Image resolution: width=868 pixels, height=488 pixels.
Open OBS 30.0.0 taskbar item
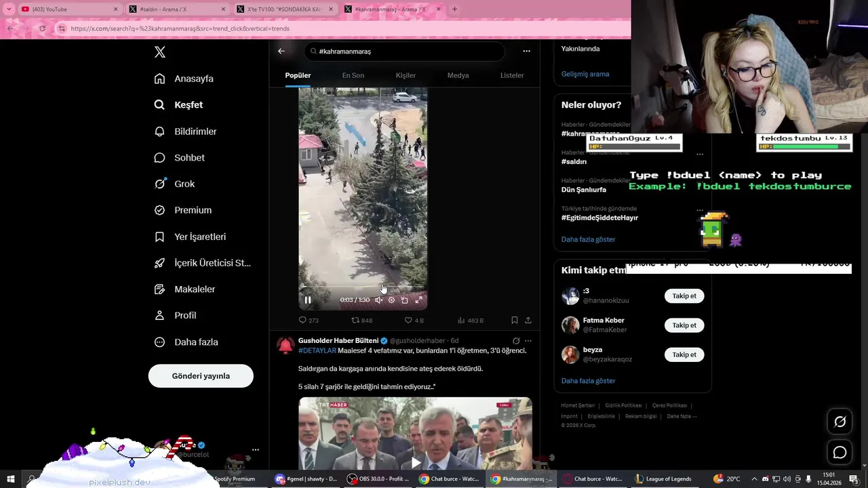pos(378,479)
